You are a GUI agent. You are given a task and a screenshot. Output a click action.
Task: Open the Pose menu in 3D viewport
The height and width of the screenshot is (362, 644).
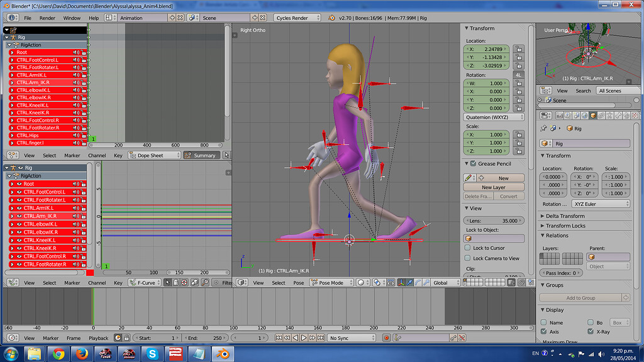click(x=299, y=283)
